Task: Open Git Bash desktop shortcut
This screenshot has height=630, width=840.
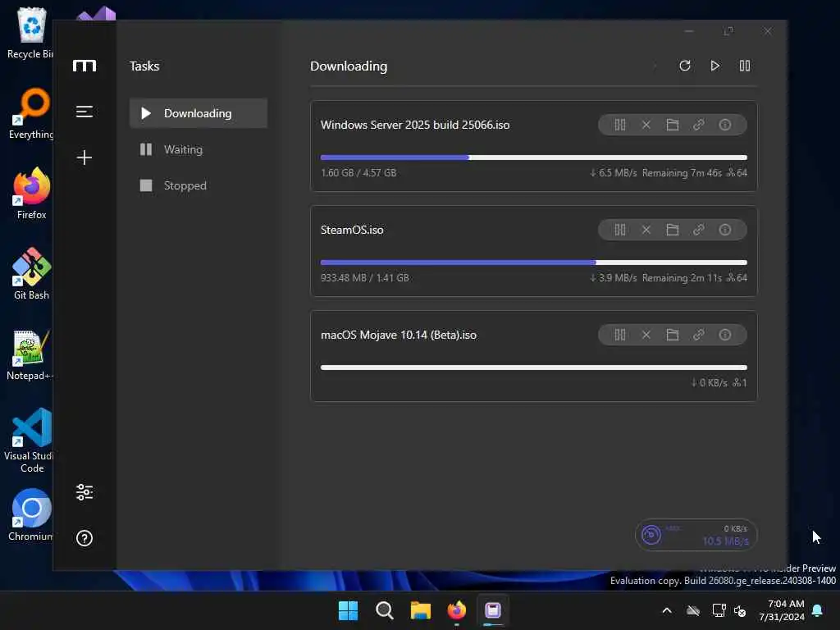Action: click(x=32, y=273)
